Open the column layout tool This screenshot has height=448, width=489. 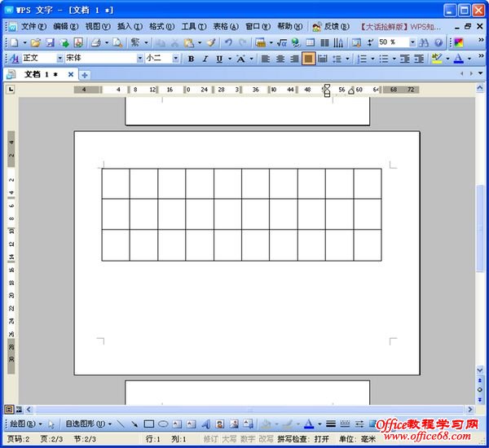click(324, 42)
